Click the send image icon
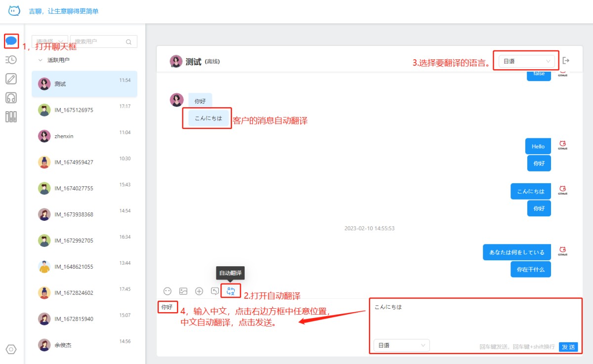 [183, 291]
